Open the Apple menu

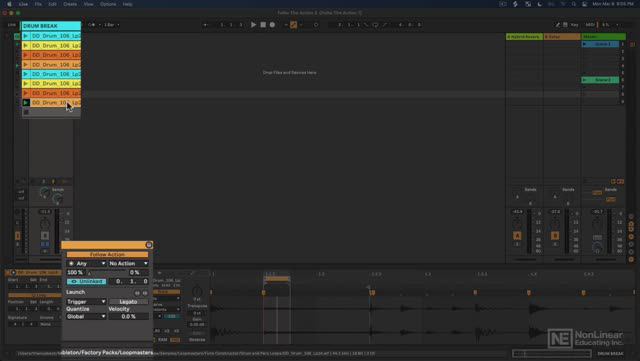[9, 4]
